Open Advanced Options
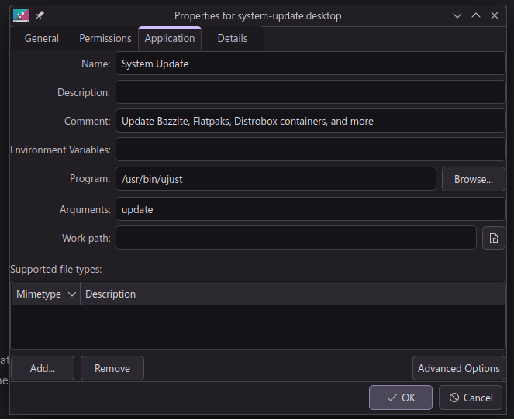This screenshot has width=514, height=420. click(459, 368)
